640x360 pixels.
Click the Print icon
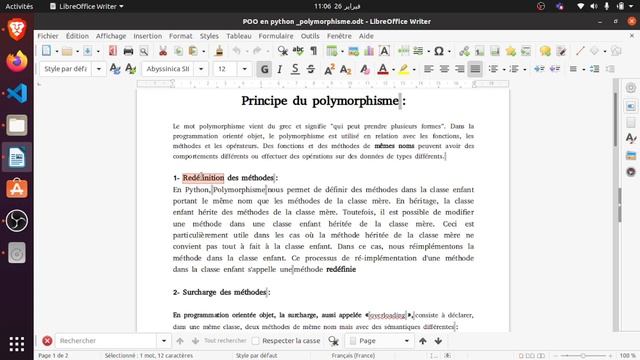click(x=128, y=51)
